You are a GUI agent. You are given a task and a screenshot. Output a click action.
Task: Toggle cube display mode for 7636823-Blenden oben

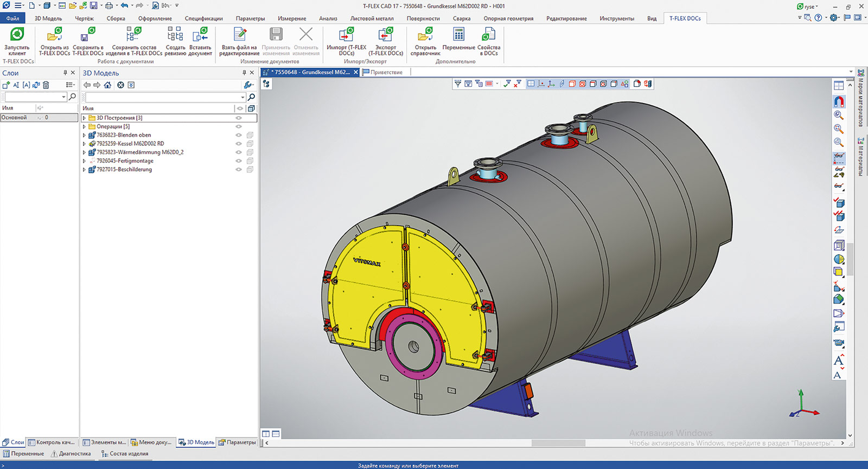tap(250, 135)
